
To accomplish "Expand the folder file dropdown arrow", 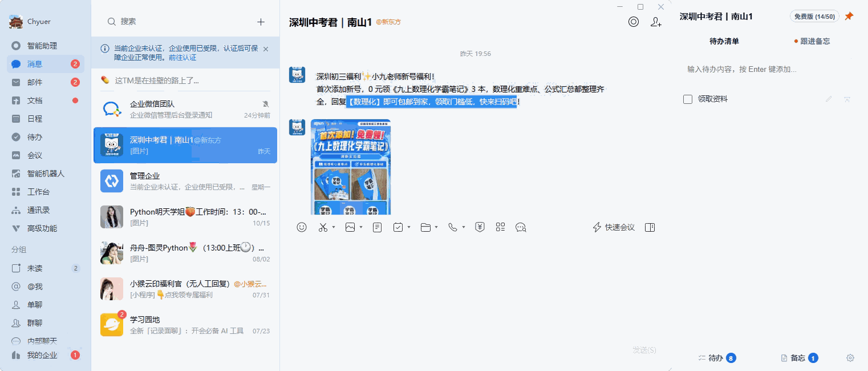I will pos(436,227).
